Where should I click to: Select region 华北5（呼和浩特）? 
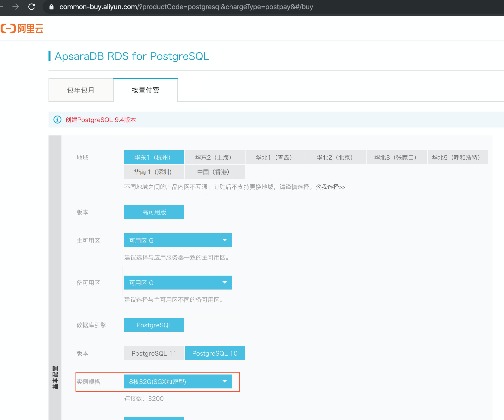(458, 157)
